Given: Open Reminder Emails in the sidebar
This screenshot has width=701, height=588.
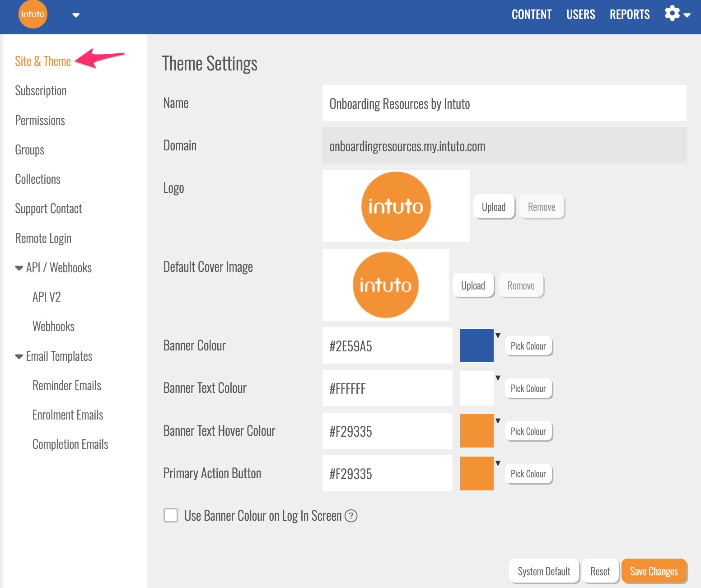Looking at the screenshot, I should click(x=67, y=386).
